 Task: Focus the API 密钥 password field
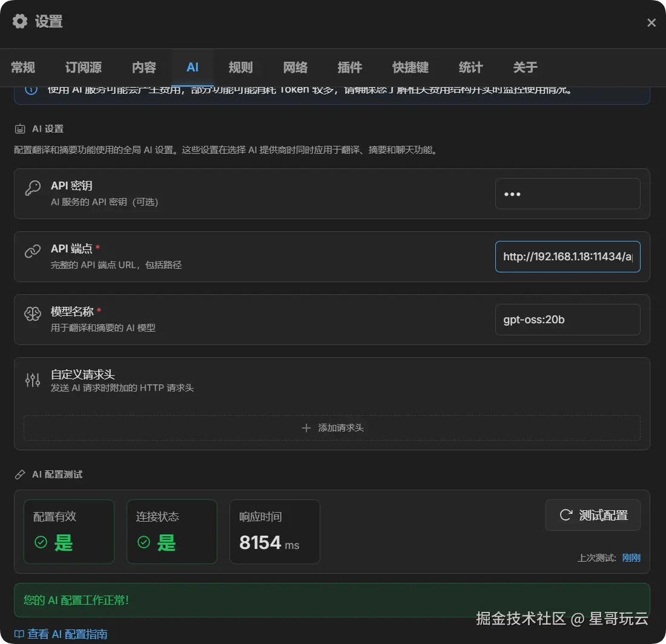click(567, 194)
